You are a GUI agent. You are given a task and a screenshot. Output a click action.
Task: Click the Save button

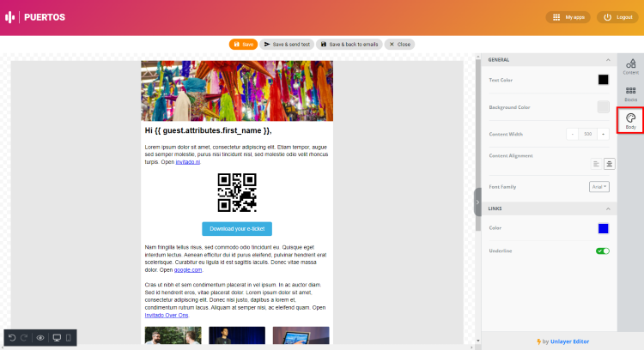click(243, 45)
